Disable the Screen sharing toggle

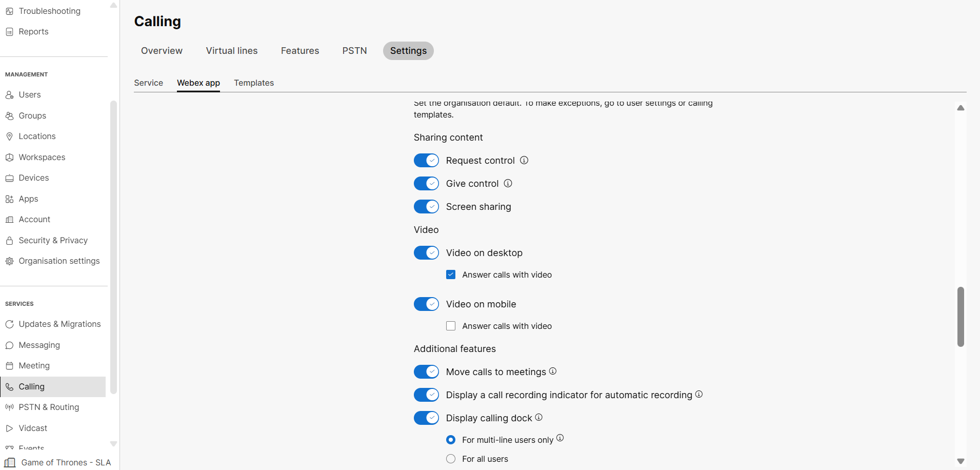[x=426, y=207]
